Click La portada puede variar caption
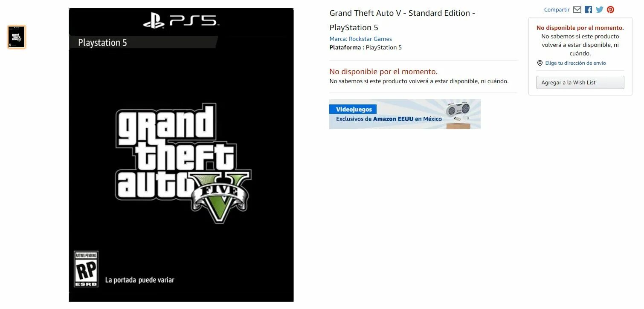Viewport: 644px width, 309px height. click(139, 280)
